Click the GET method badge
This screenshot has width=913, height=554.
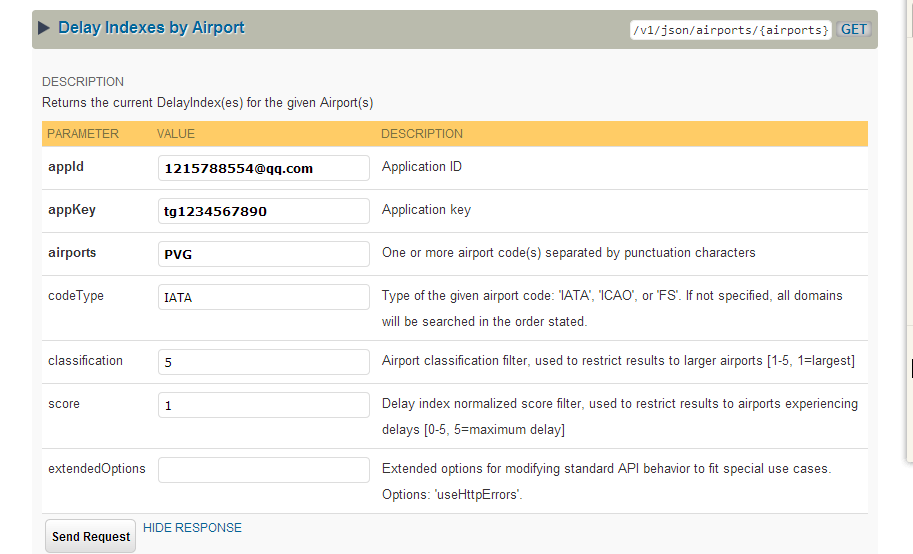pyautogui.click(x=853, y=29)
